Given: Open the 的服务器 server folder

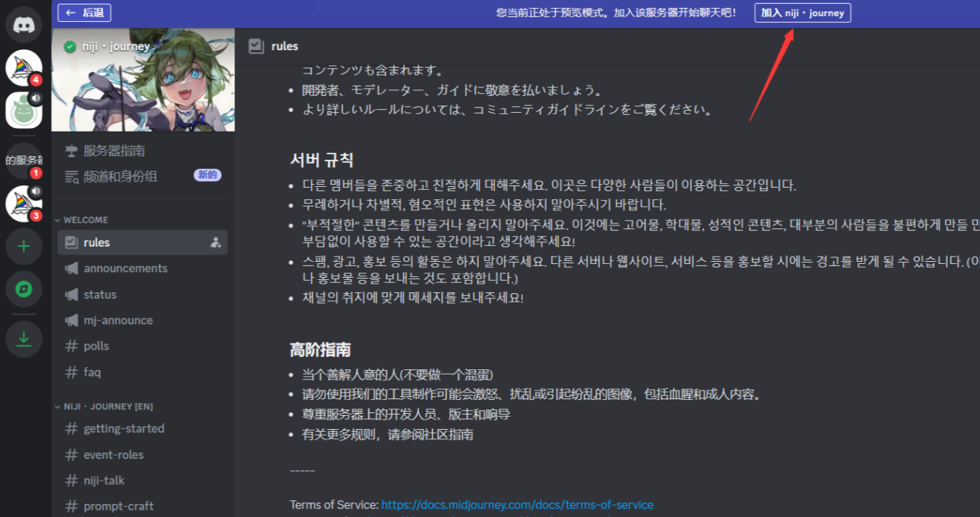Looking at the screenshot, I should 24,161.
